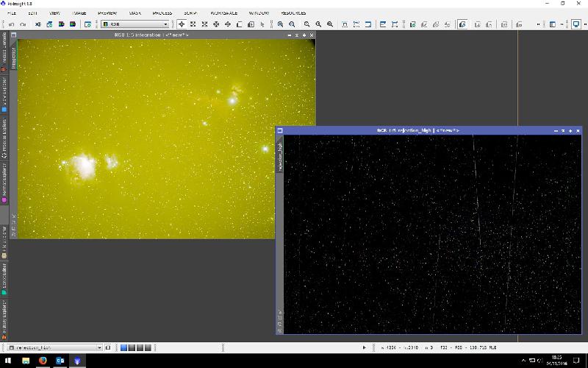
Task: Click the PixInsight taskbar icon
Action: 77,361
